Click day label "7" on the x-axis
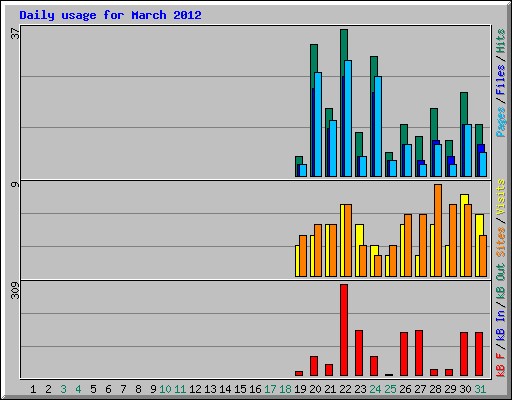The width and height of the screenshot is (512, 400). 123,389
